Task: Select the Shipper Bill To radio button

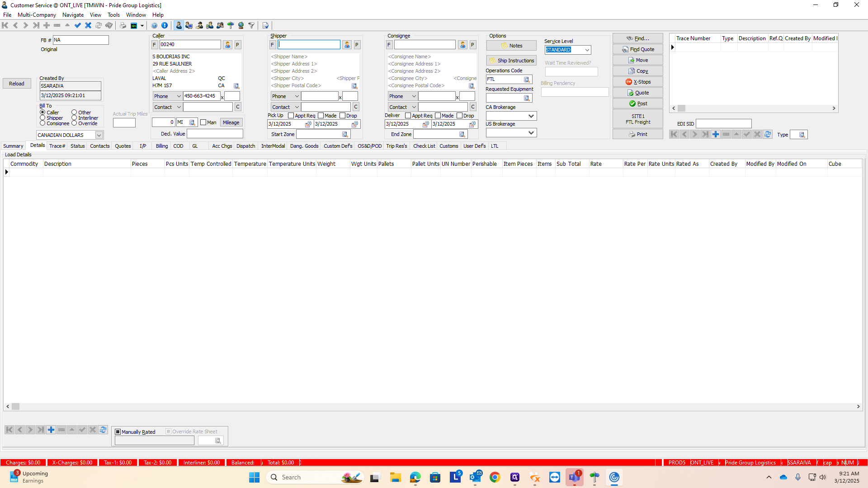Action: pyautogui.click(x=42, y=118)
